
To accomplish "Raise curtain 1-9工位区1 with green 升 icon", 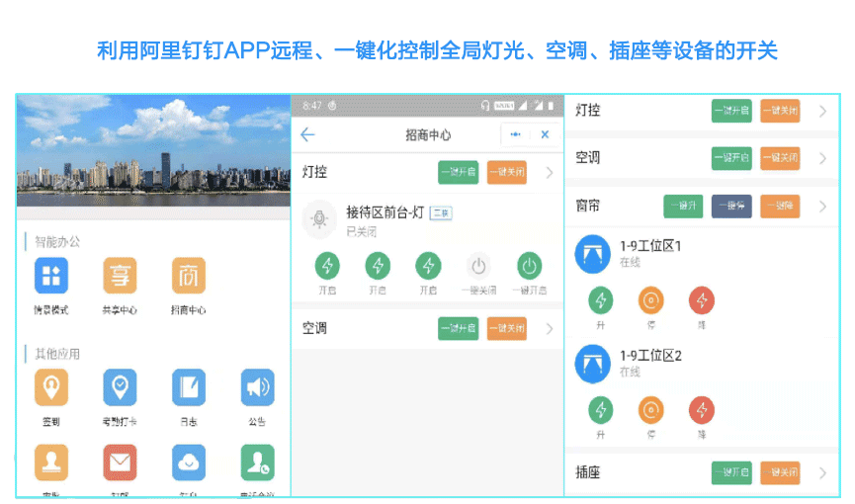I will click(600, 300).
